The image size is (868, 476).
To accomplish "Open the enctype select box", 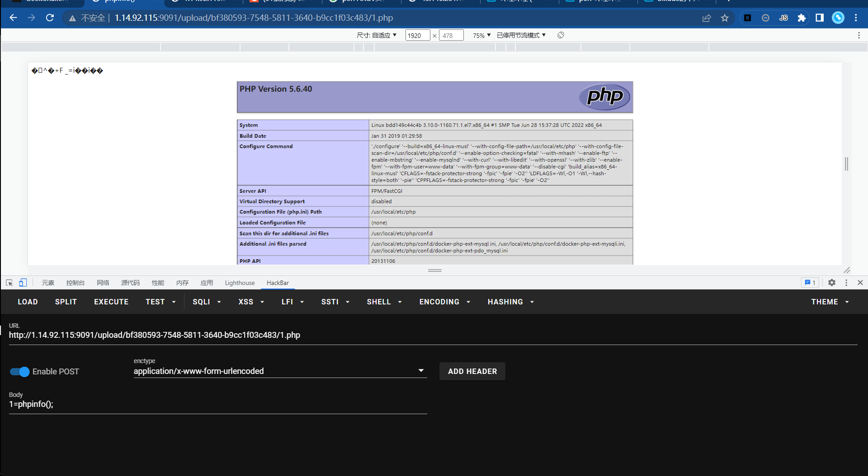I will coord(280,371).
